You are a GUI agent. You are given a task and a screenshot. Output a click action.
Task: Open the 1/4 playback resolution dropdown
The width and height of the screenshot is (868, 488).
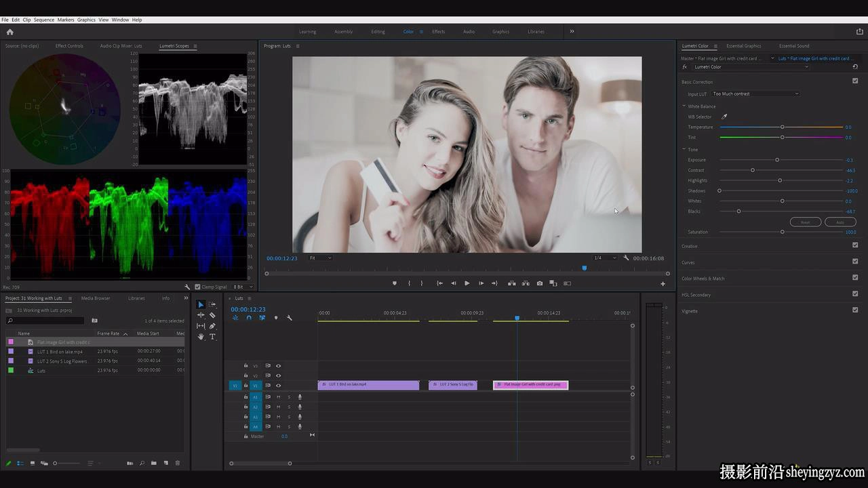(x=605, y=258)
